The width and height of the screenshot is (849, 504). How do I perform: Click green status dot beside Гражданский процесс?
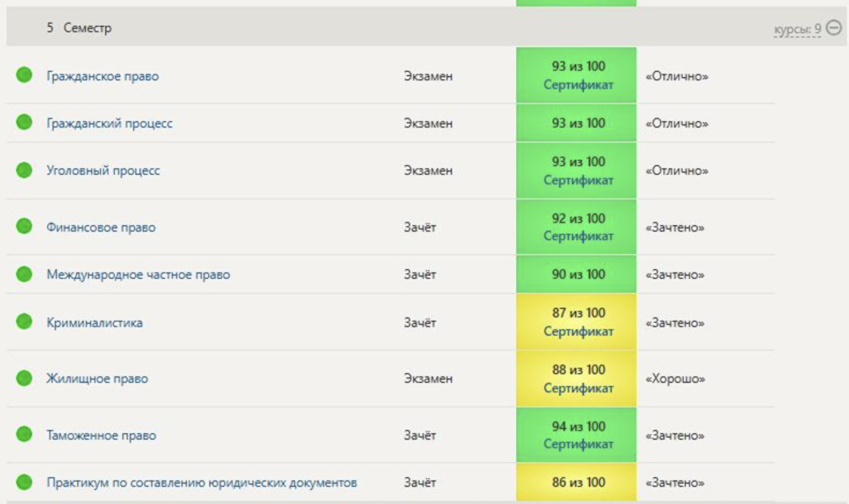point(24,122)
